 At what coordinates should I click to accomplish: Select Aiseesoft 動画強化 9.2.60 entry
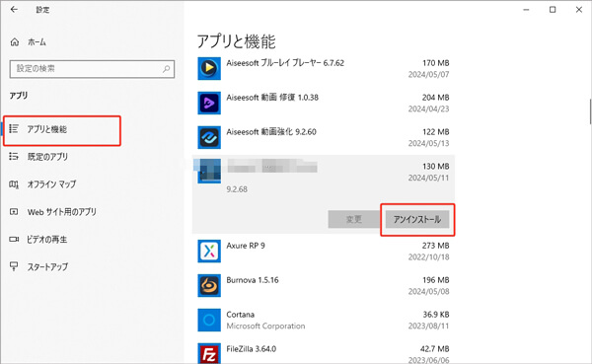coord(324,137)
